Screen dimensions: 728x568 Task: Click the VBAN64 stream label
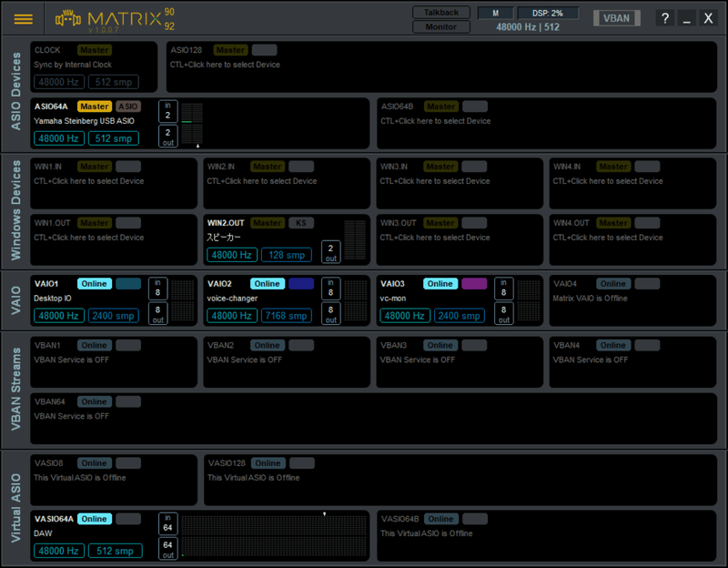[x=50, y=401]
